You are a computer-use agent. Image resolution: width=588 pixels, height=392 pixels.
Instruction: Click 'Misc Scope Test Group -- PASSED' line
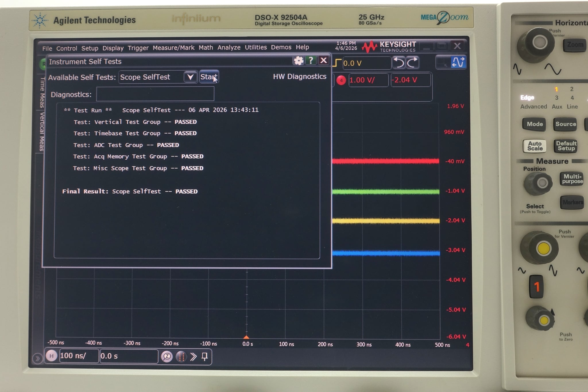tap(138, 168)
